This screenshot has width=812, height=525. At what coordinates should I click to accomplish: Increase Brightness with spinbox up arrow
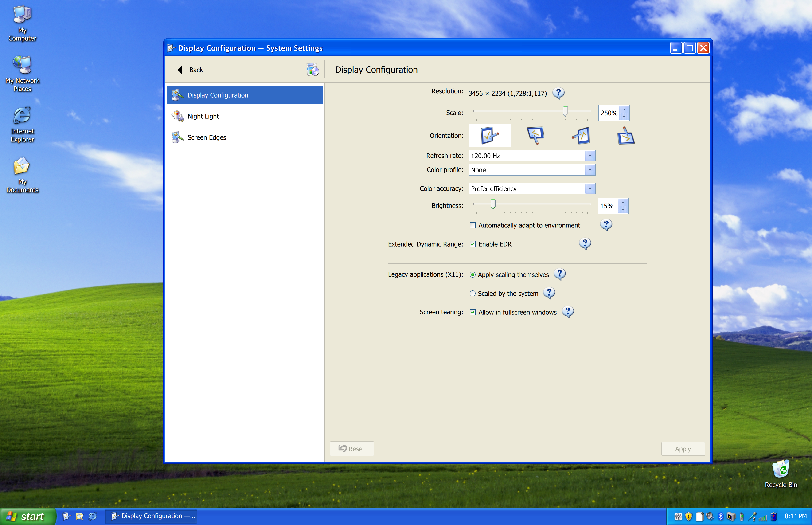click(623, 203)
